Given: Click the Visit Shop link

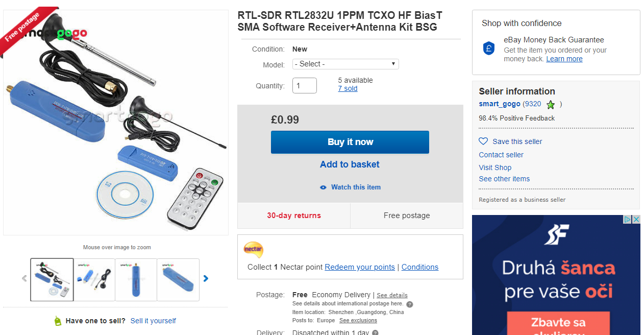Looking at the screenshot, I should 495,167.
